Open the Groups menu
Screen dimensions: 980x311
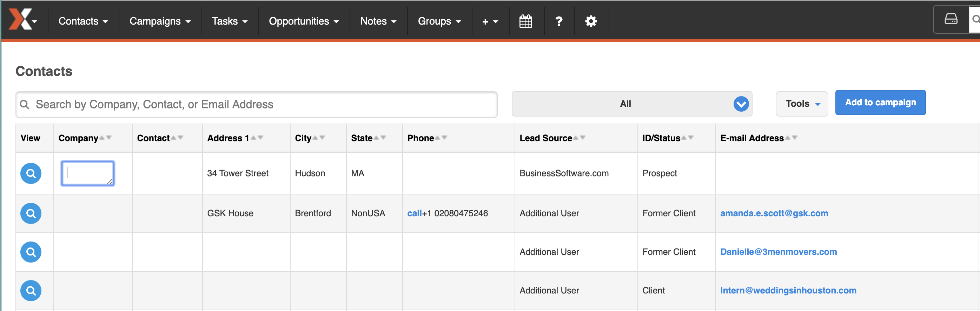439,21
